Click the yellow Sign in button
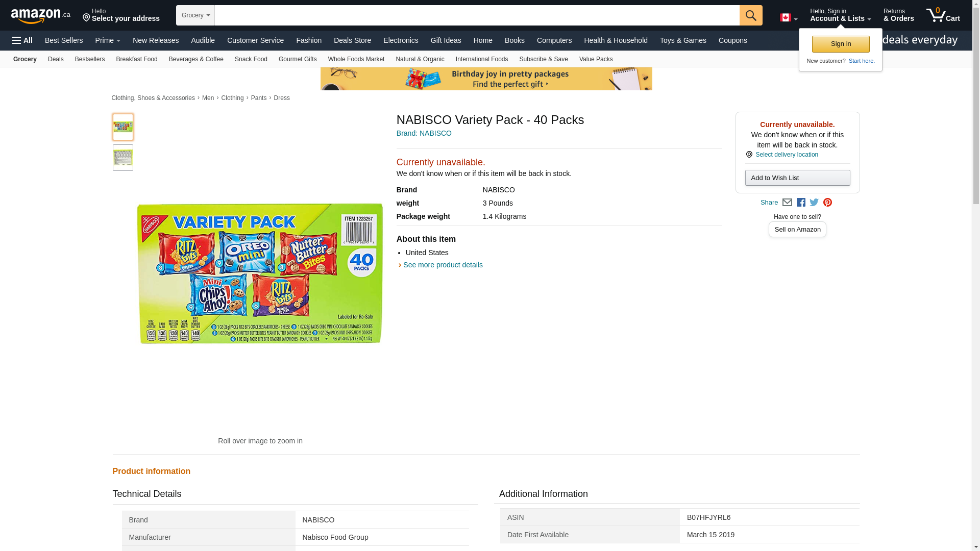Image resolution: width=980 pixels, height=551 pixels. coord(841,44)
